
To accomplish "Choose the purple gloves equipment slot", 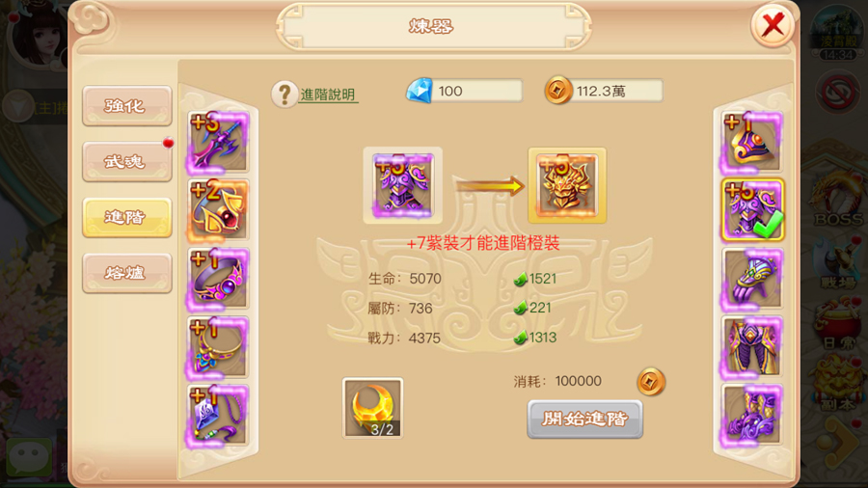I will pos(752,279).
